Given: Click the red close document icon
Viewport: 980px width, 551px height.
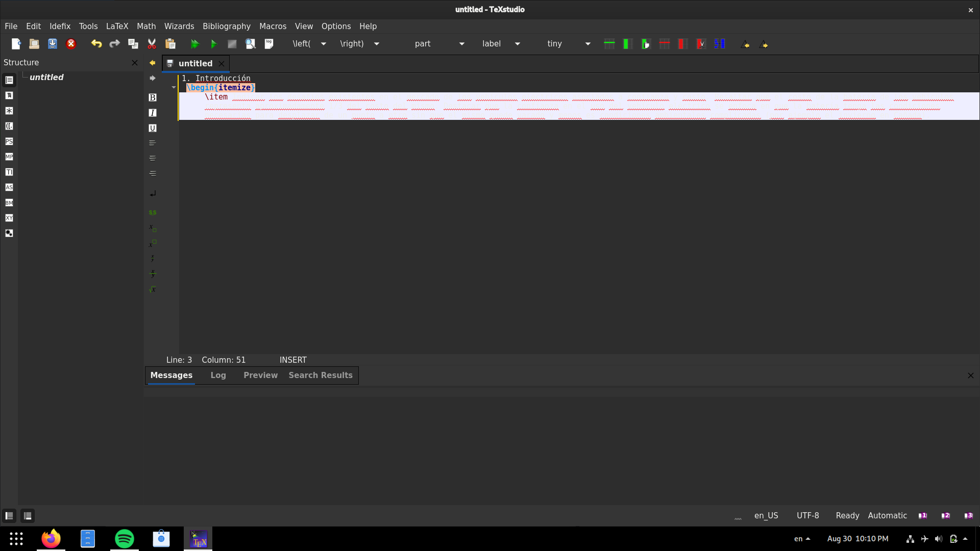Looking at the screenshot, I should [71, 44].
